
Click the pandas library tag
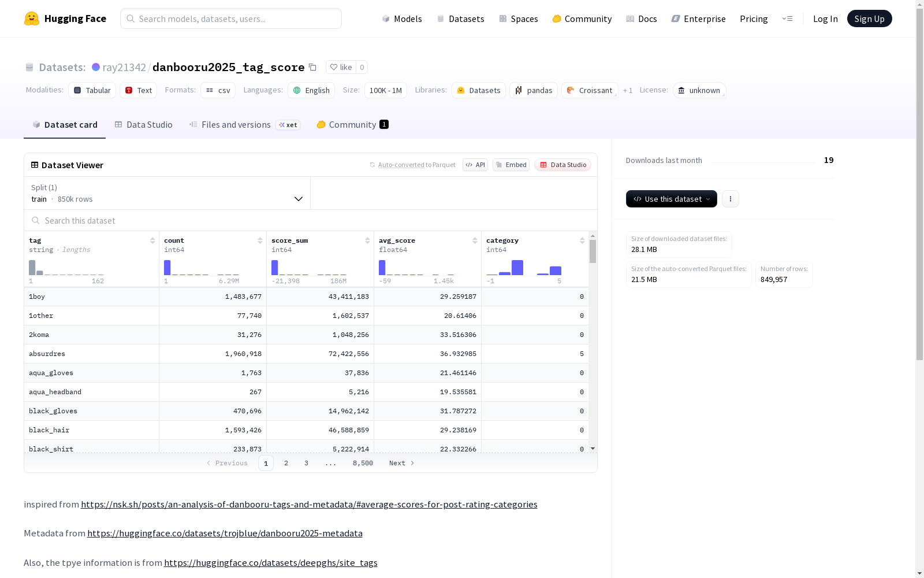click(534, 90)
